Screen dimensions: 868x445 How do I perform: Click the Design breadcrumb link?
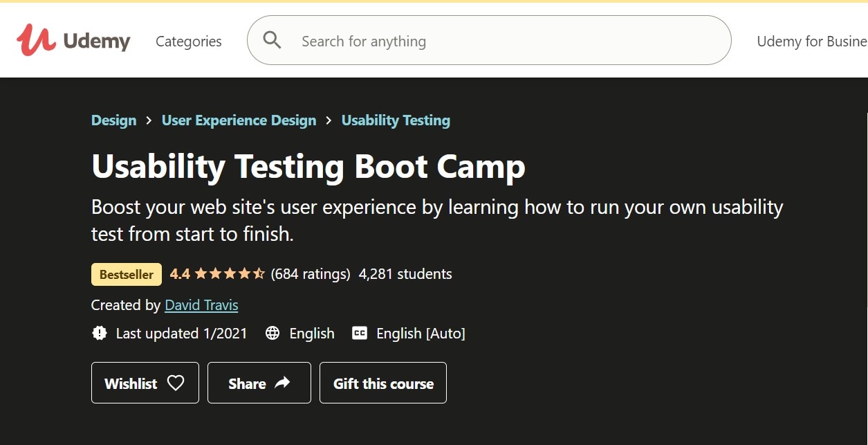tap(113, 120)
